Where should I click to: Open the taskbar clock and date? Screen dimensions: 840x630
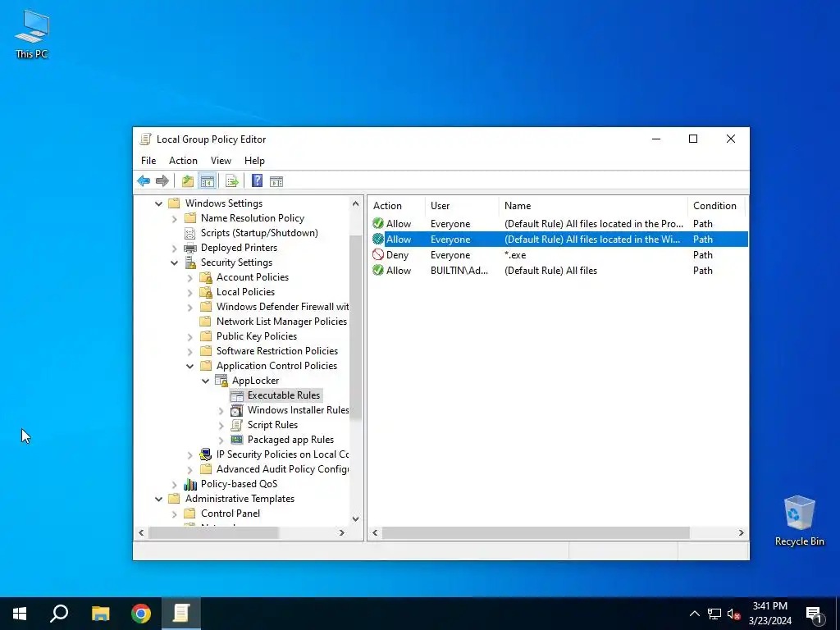(770, 614)
